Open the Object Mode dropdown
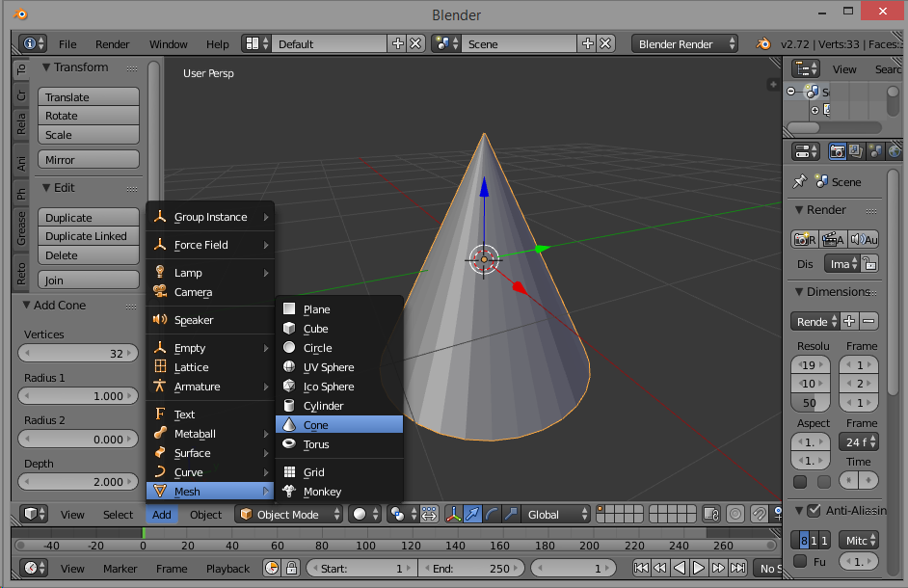Viewport: 908px width, 588px height. 289,515
